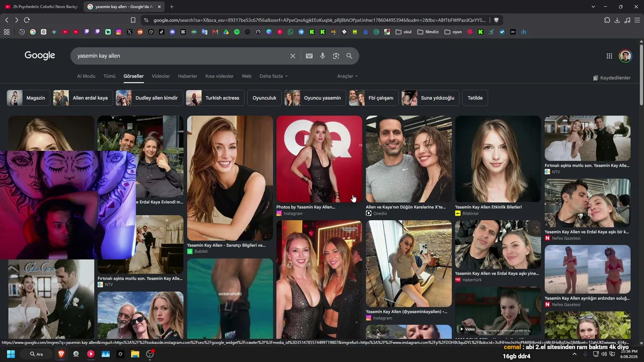Go to the Google logo homepage
The image size is (644, 362).
pos(40,56)
